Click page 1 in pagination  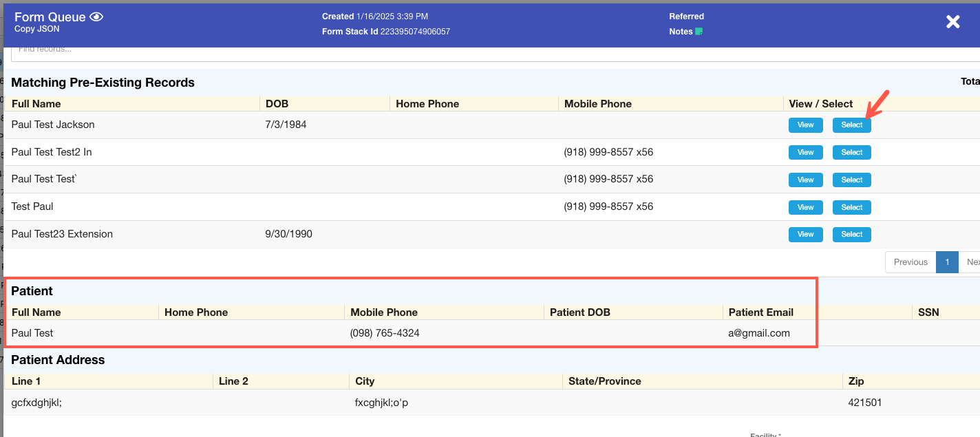click(x=947, y=262)
